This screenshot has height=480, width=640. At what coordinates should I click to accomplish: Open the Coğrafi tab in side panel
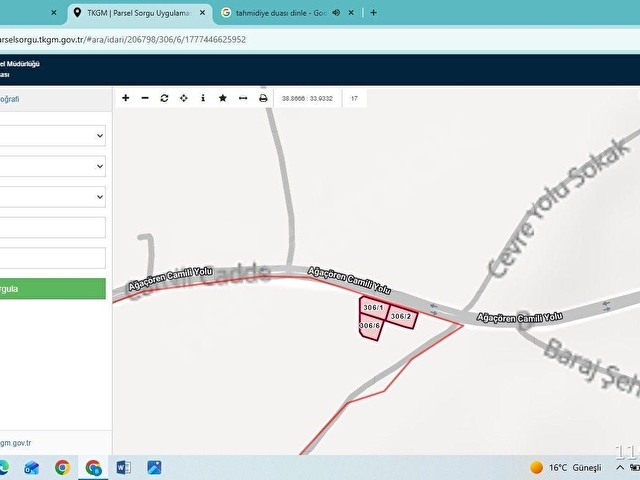coord(9,99)
